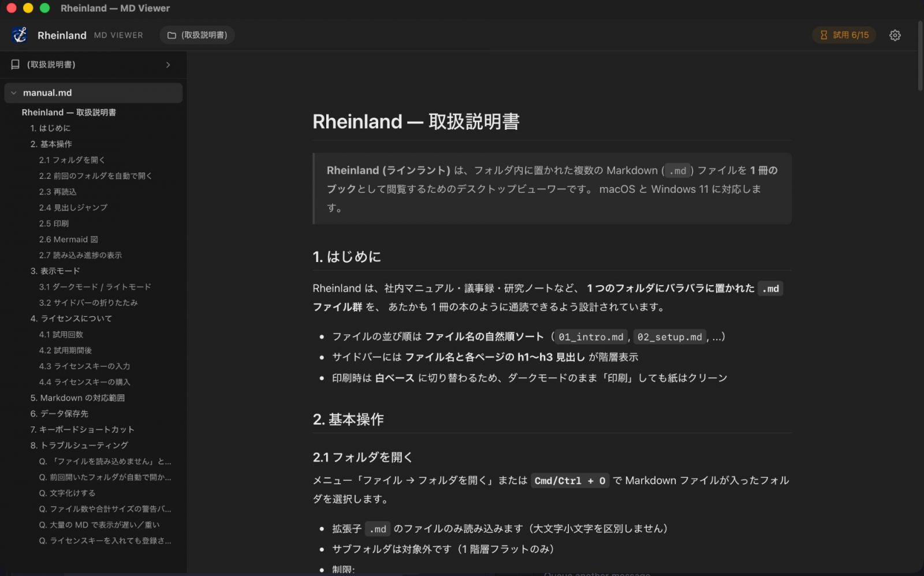The height and width of the screenshot is (576, 924).
Task: Select 2.7 読み込み進捗の表示 in outline
Action: 80,255
